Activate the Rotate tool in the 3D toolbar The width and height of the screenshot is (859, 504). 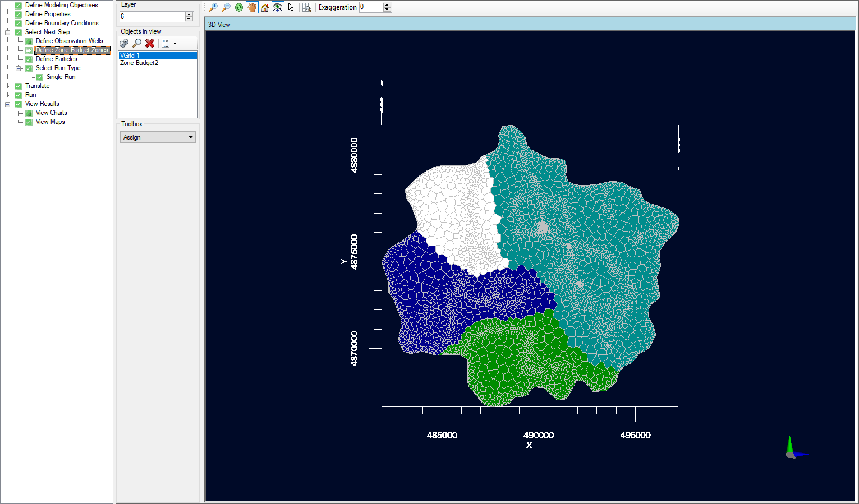pyautogui.click(x=238, y=7)
